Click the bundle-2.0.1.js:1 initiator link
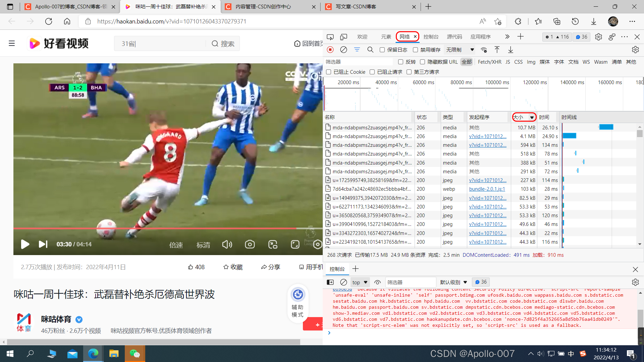This screenshot has width=644, height=362. point(487,189)
